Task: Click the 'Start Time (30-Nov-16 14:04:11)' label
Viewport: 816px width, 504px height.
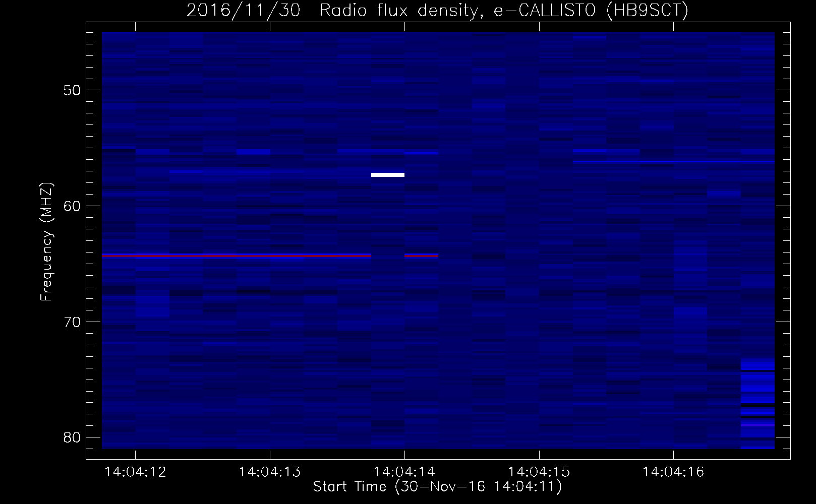Action: pyautogui.click(x=437, y=486)
